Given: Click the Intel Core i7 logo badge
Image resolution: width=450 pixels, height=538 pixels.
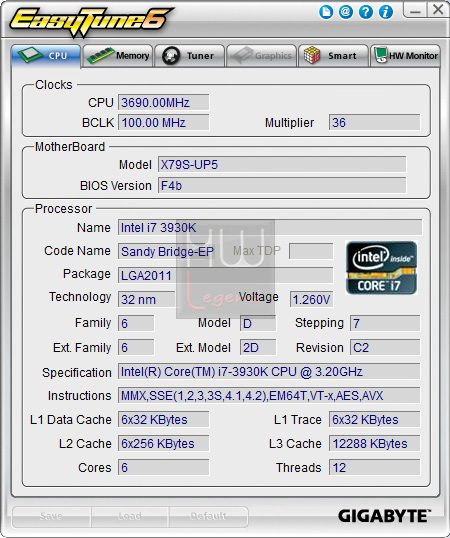Looking at the screenshot, I should click(381, 268).
